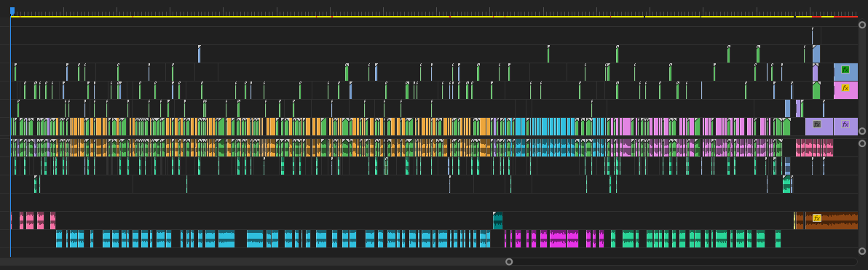This screenshot has height=270, width=868.
Task: Click the yellow fx badge on the pink clip
Action: [845, 88]
